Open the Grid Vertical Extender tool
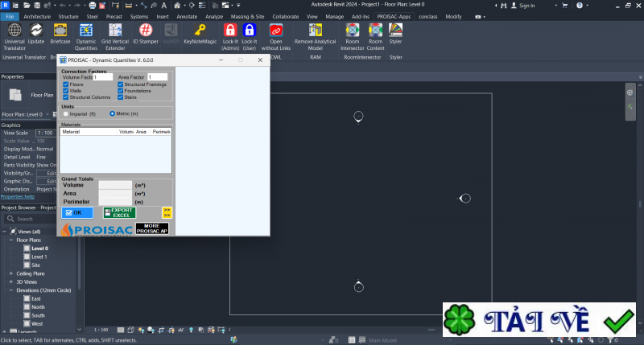The height and width of the screenshot is (345, 644). click(x=114, y=31)
